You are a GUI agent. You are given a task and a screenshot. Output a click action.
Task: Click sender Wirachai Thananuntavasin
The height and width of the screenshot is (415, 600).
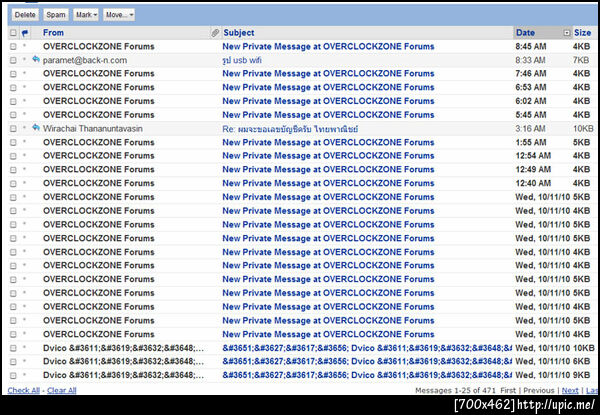[93, 129]
